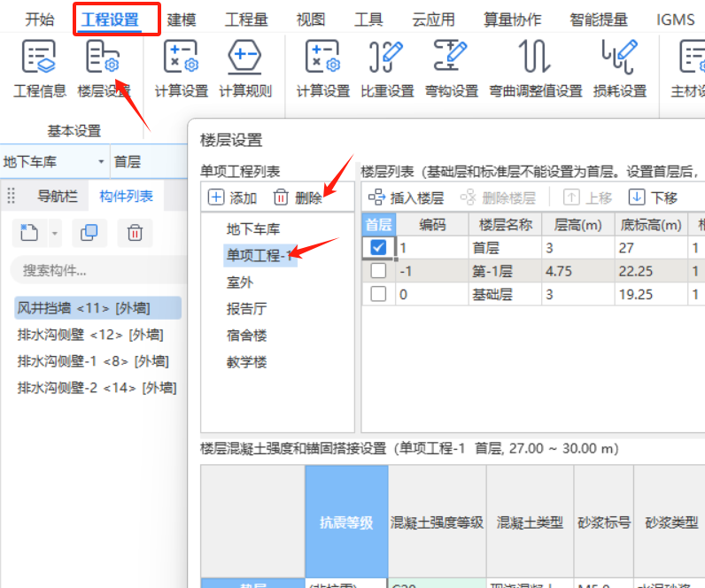Open the 导航栏 panel tab
705x588 pixels.
(x=57, y=196)
